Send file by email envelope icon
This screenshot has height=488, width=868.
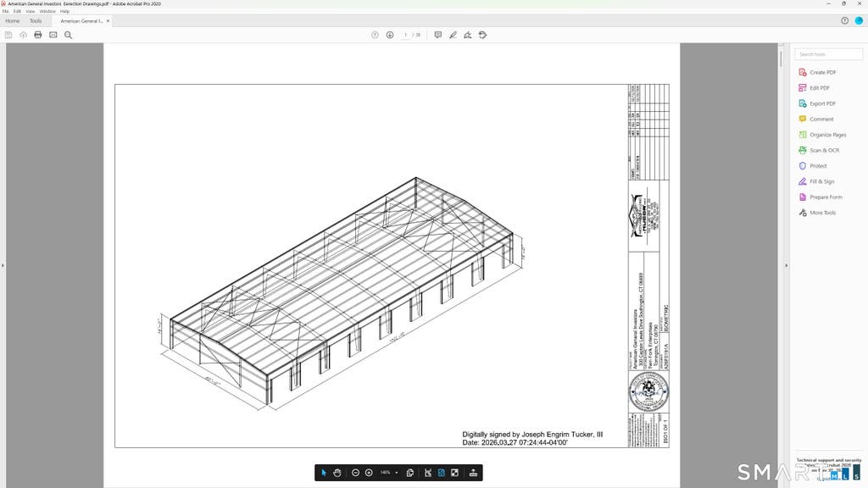[x=53, y=35]
